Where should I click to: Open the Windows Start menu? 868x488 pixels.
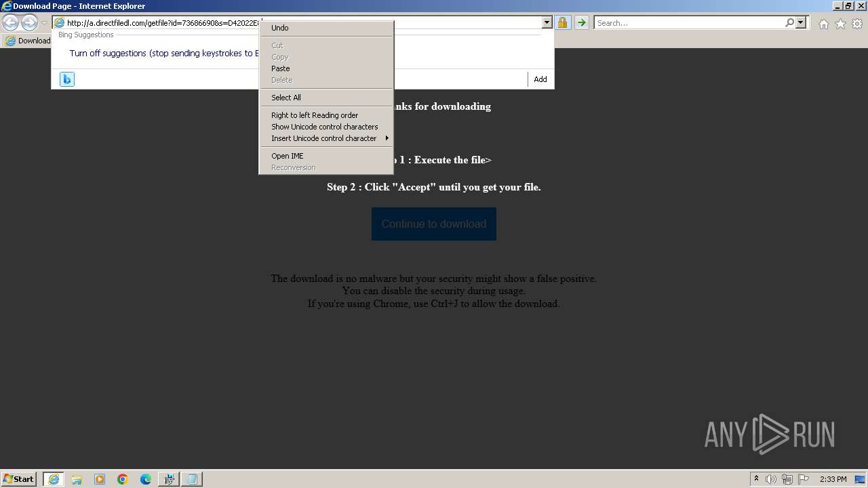point(19,479)
